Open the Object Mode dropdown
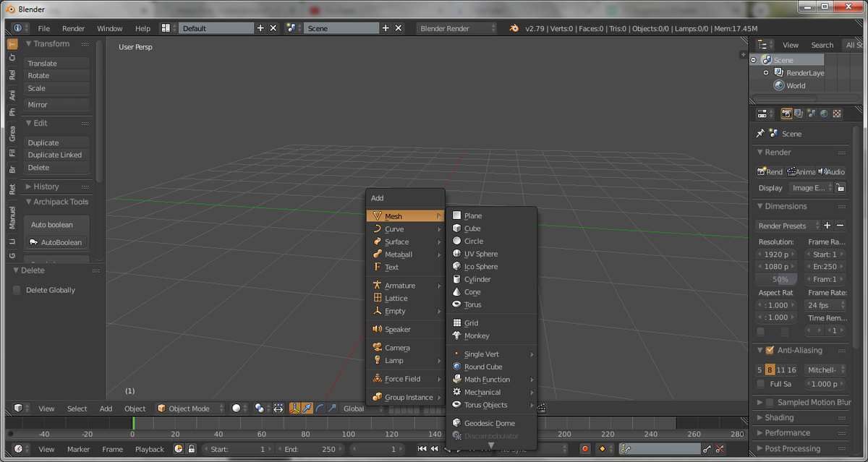868x462 pixels. coord(190,408)
